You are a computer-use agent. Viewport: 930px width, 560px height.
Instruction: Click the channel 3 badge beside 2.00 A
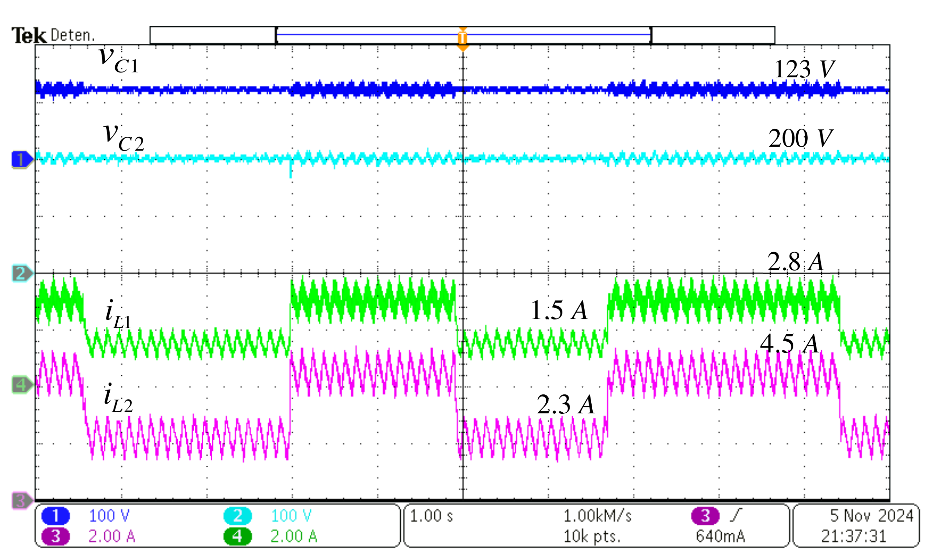[x=55, y=536]
